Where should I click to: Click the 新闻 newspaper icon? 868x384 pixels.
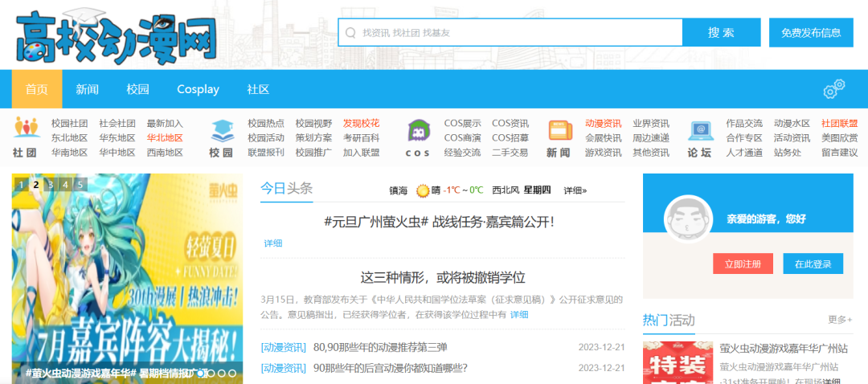click(x=560, y=130)
